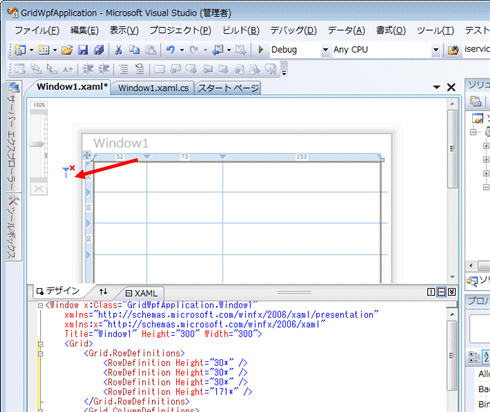Open the データ(A) menu

346,31
